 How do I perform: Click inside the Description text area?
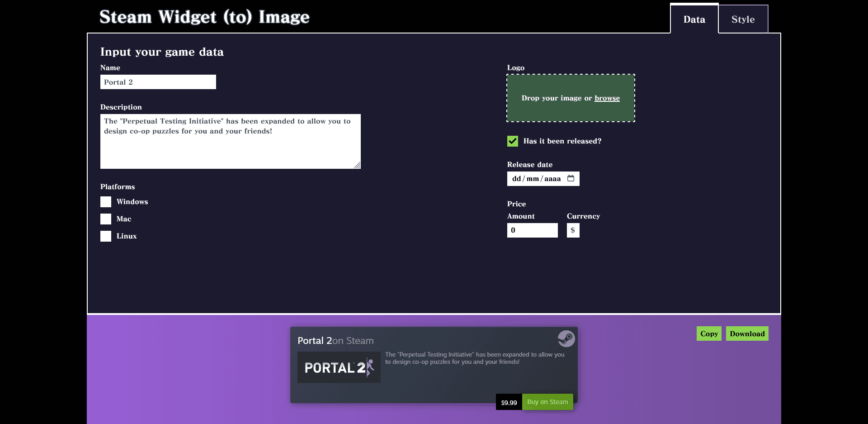(231, 141)
